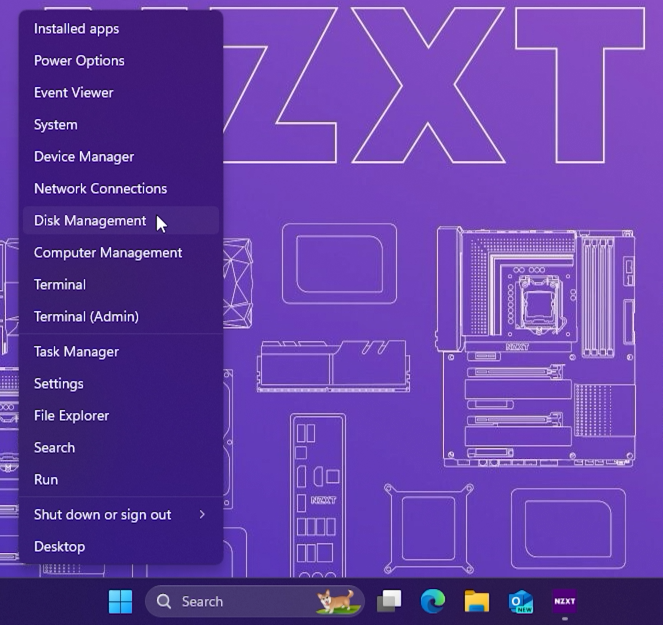Viewport: 663px width, 625px height.
Task: Launch Microsoft Edge from the taskbar
Action: [x=433, y=601]
